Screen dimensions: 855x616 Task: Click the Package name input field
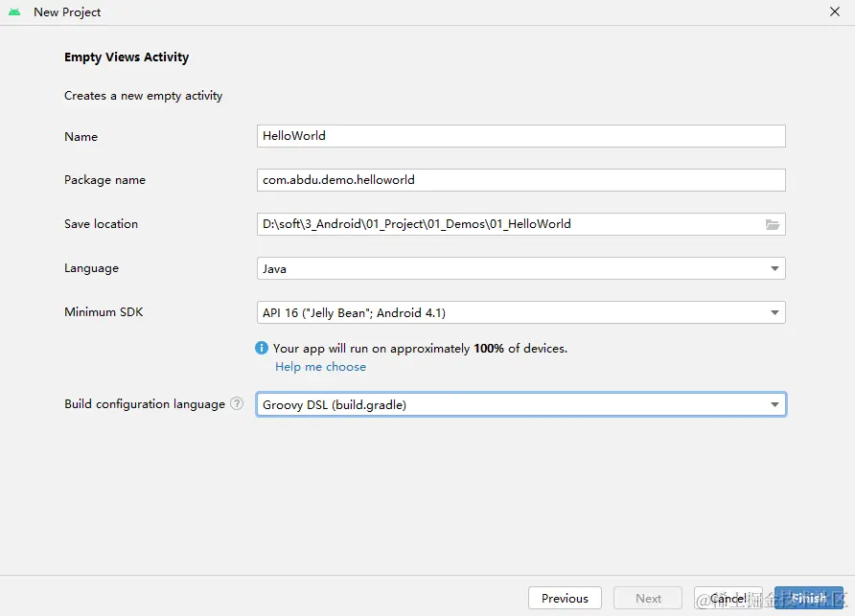(520, 180)
